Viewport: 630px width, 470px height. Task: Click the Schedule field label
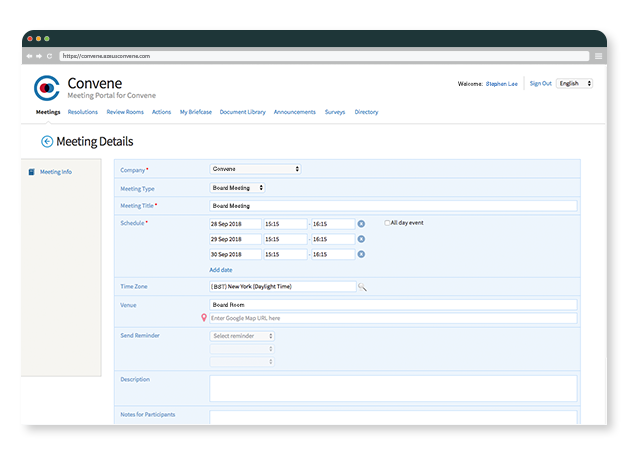click(133, 223)
